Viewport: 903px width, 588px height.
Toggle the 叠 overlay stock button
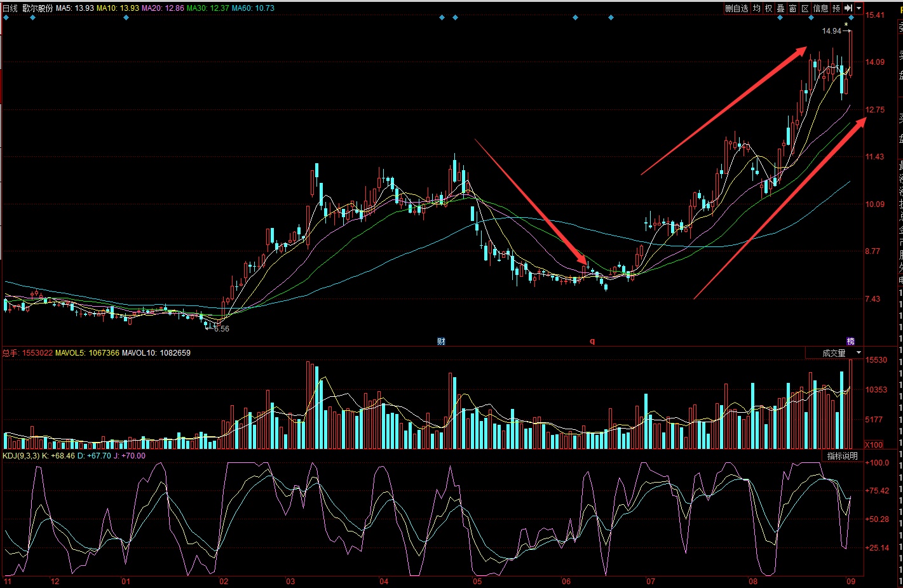(780, 8)
